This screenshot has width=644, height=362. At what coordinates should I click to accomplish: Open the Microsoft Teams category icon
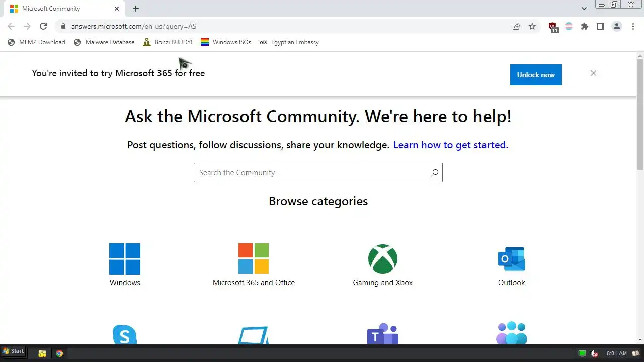[383, 334]
